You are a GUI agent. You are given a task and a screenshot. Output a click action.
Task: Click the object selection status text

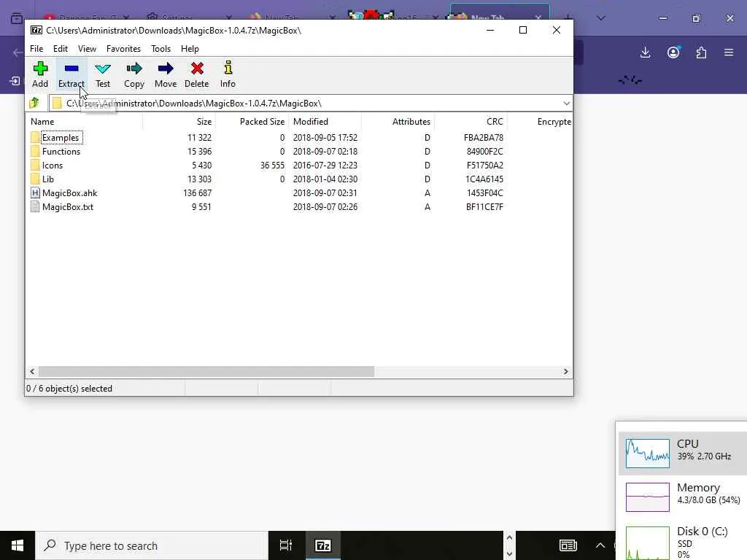[69, 389]
